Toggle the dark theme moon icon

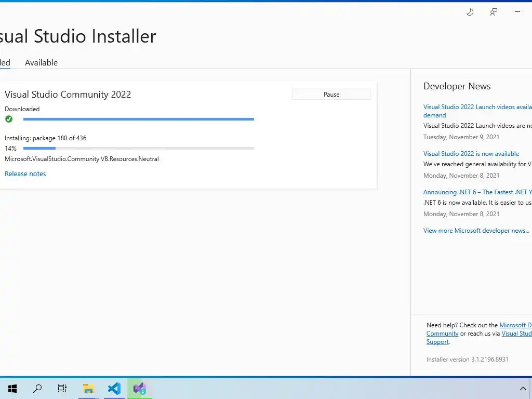(470, 12)
